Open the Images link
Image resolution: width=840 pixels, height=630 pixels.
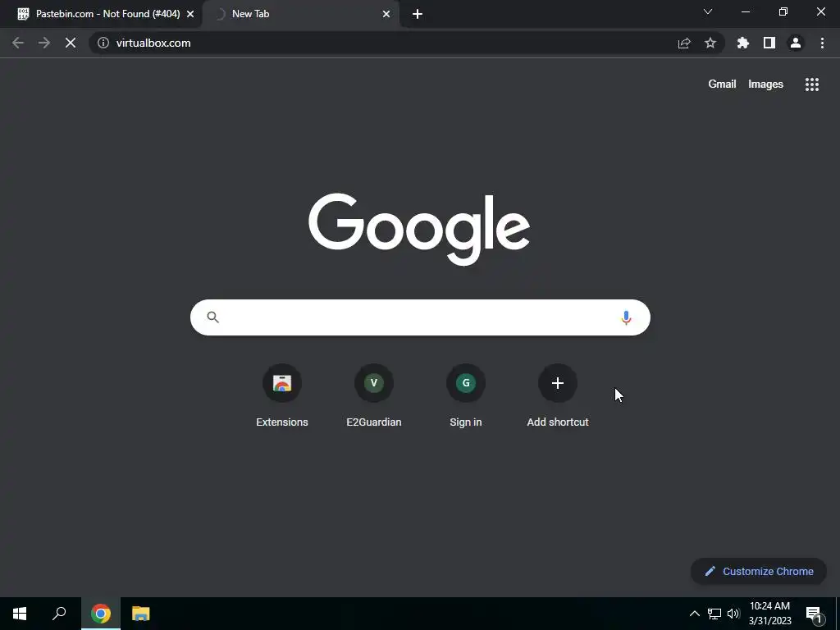tap(765, 84)
